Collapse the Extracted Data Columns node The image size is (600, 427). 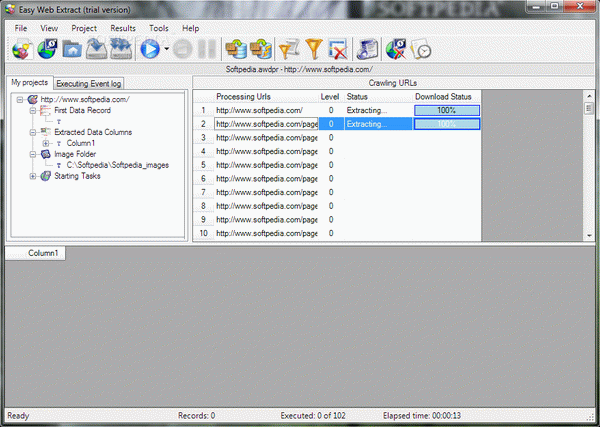33,132
